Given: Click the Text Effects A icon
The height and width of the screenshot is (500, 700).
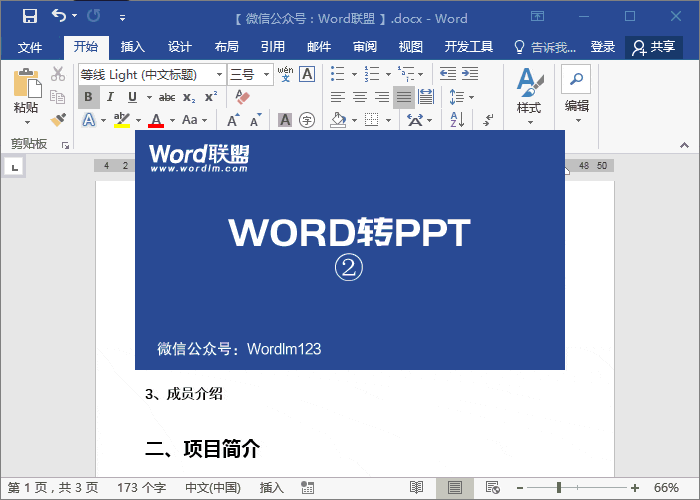Looking at the screenshot, I should 88,120.
